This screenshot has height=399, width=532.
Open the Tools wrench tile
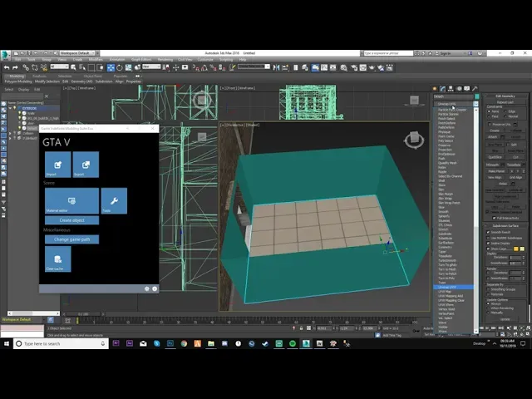click(x=114, y=200)
